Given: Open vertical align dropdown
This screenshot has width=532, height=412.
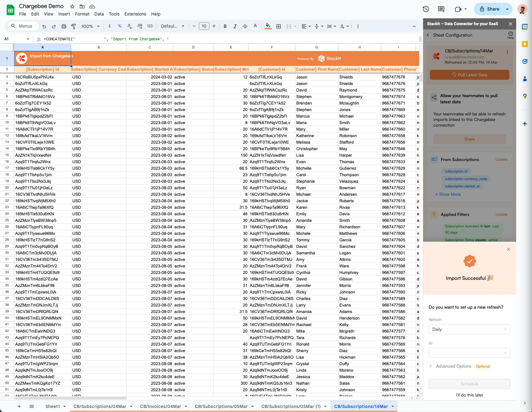Looking at the screenshot, I should pos(319,26).
